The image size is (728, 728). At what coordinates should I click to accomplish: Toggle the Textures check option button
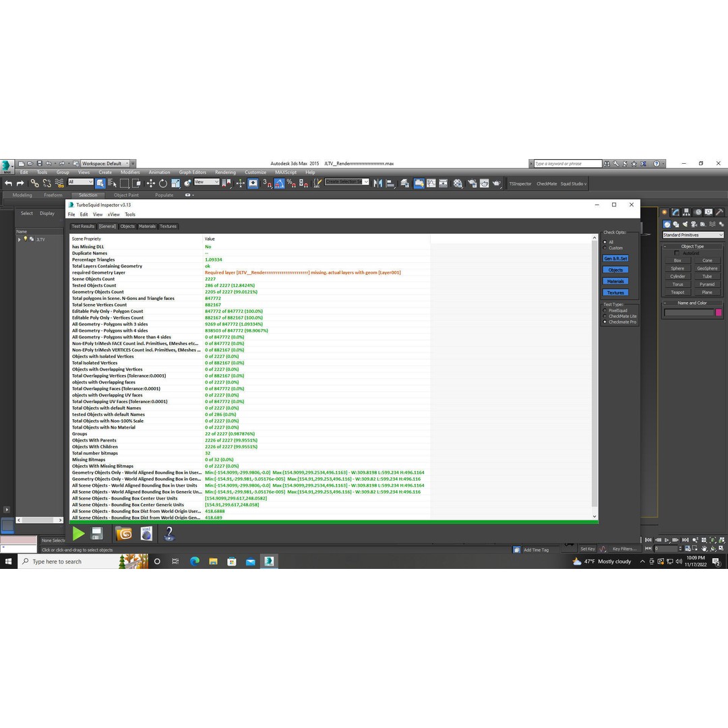(615, 293)
